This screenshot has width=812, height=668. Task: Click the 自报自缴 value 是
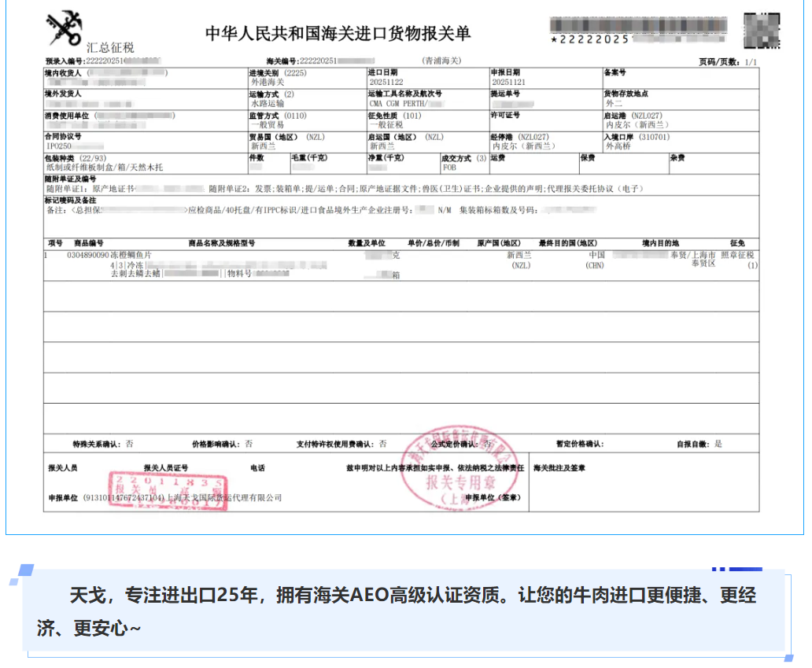pos(718,444)
